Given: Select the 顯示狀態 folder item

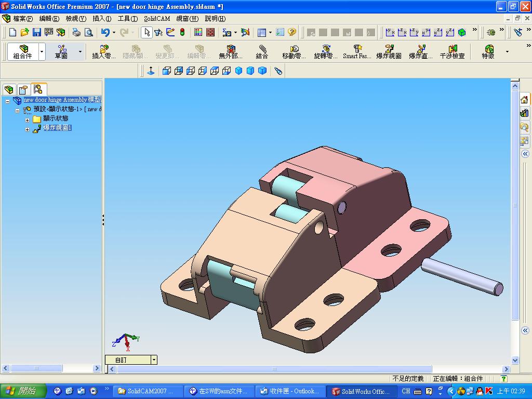Looking at the screenshot, I should pyautogui.click(x=56, y=118).
